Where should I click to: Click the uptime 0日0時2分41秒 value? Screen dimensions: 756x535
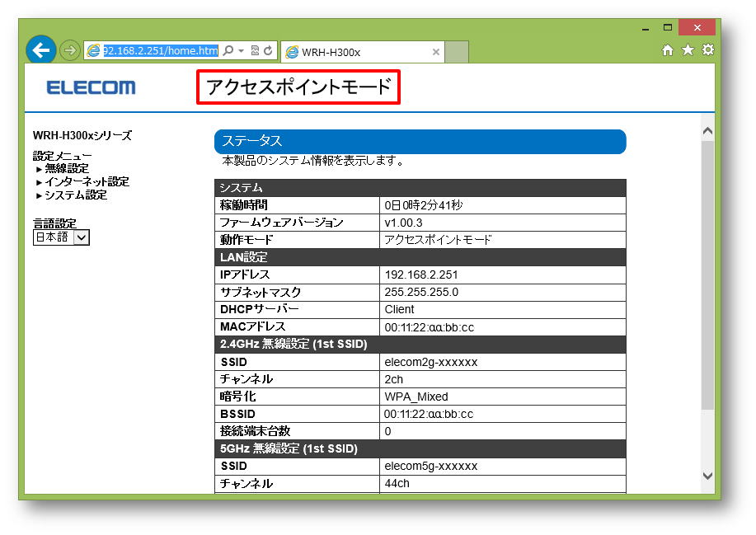coord(423,205)
